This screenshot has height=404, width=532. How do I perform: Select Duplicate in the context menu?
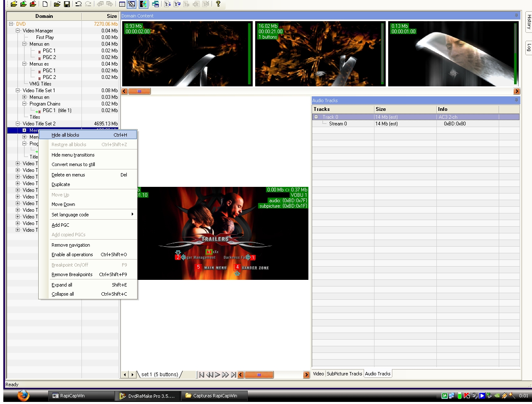(88, 184)
